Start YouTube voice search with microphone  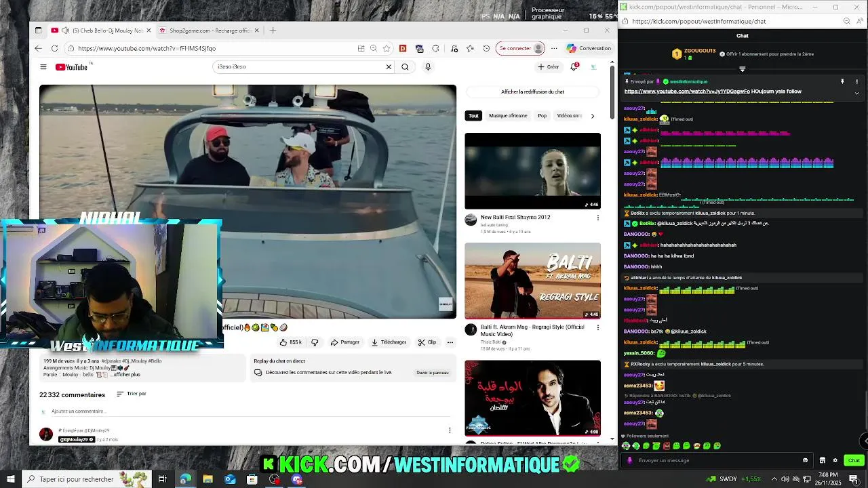[428, 67]
